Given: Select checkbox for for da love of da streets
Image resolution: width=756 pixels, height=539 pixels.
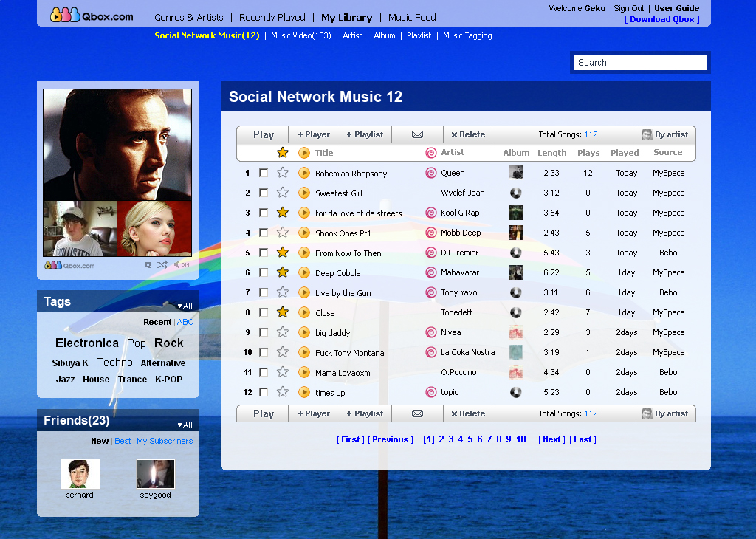Looking at the screenshot, I should (x=264, y=213).
